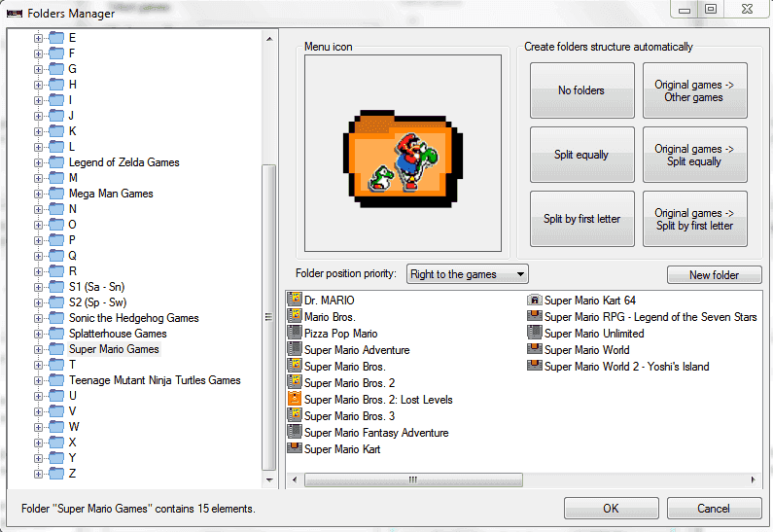Expand the Legend of Zelda Games folder node
The image size is (773, 532).
click(x=38, y=162)
